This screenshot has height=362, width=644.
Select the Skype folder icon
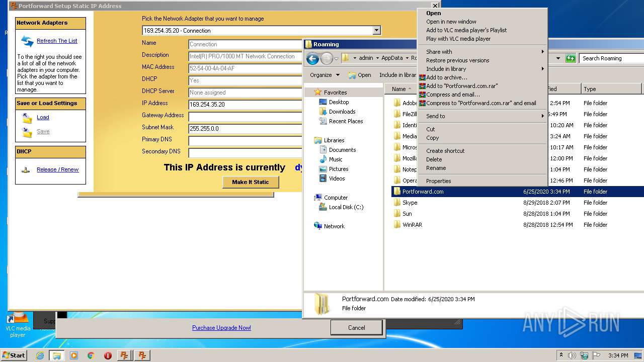tap(397, 203)
